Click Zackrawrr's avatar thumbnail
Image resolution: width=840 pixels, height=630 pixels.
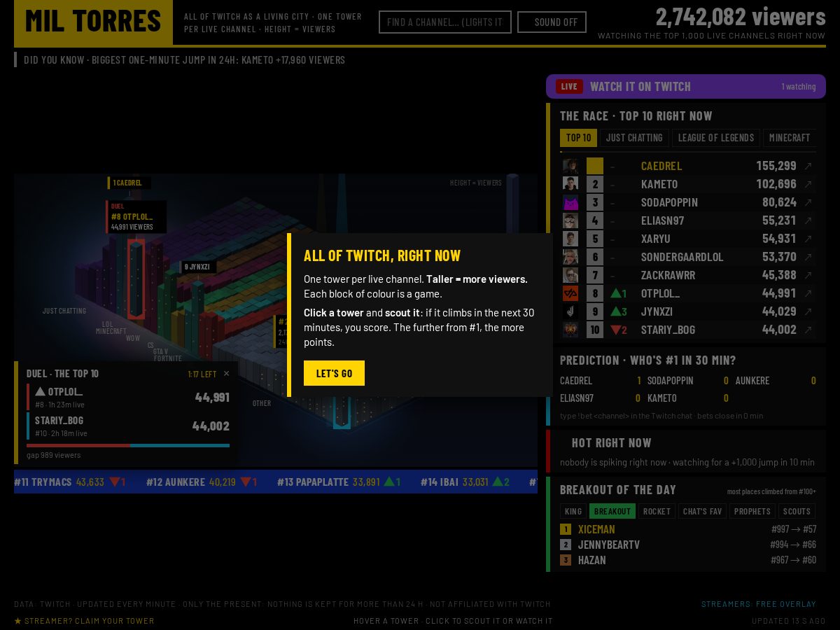(570, 275)
